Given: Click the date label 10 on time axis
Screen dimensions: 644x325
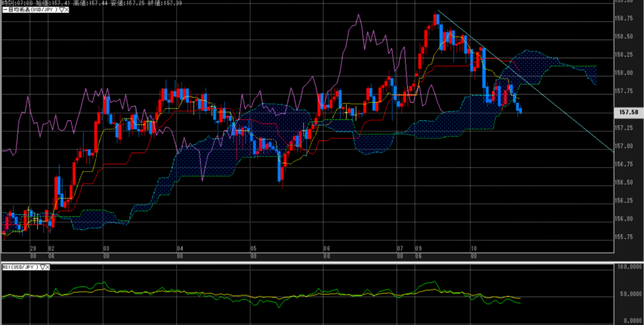Looking at the screenshot, I should coord(473,249).
